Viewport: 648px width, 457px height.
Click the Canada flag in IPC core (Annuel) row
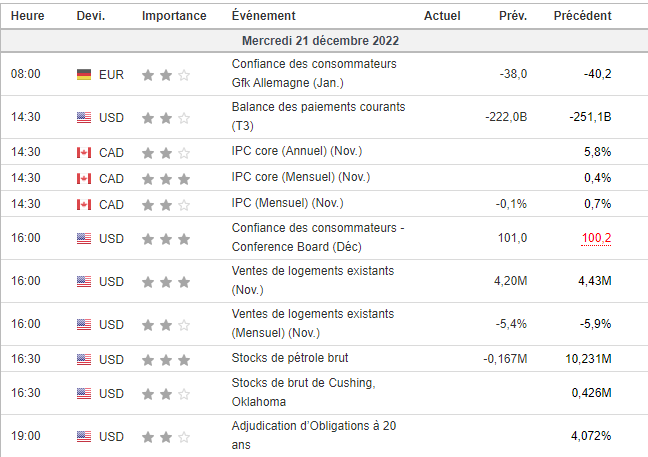[x=84, y=152]
